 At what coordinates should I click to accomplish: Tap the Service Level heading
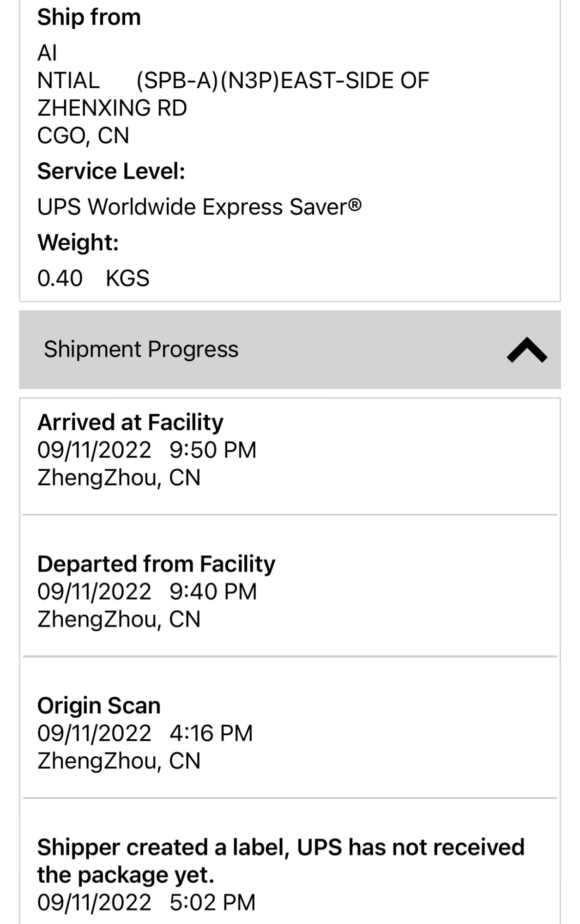coord(111,171)
